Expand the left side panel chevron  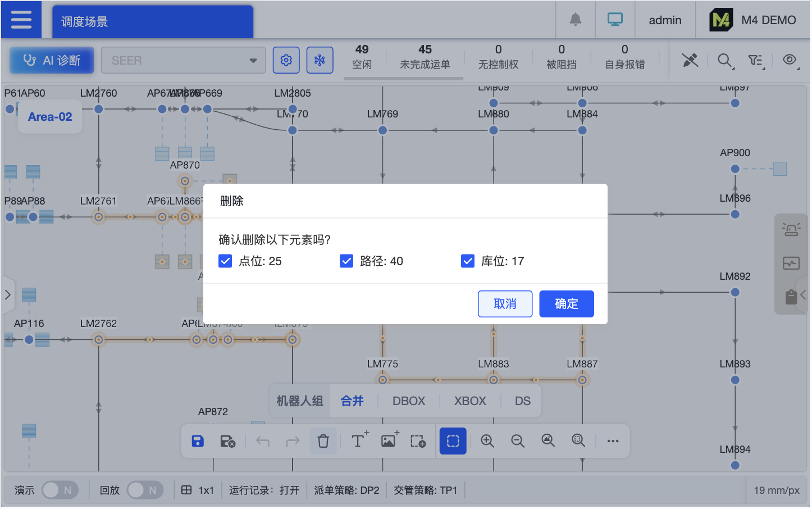(8, 293)
